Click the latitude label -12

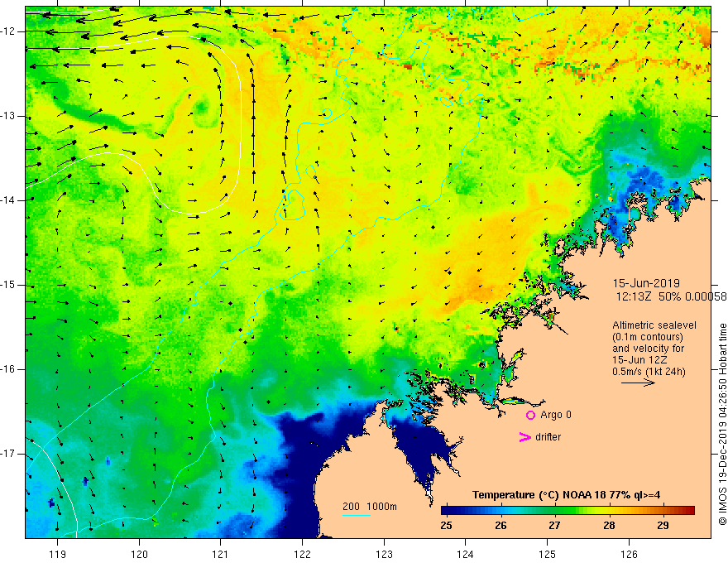click(8, 31)
